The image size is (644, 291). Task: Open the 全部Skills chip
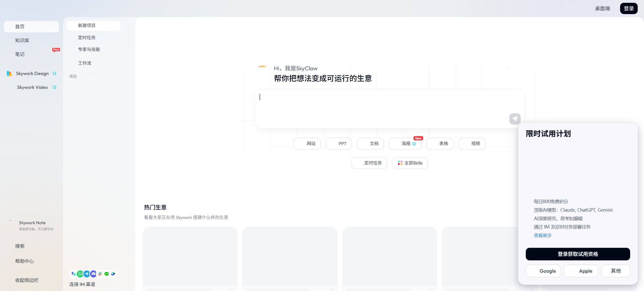tap(410, 163)
